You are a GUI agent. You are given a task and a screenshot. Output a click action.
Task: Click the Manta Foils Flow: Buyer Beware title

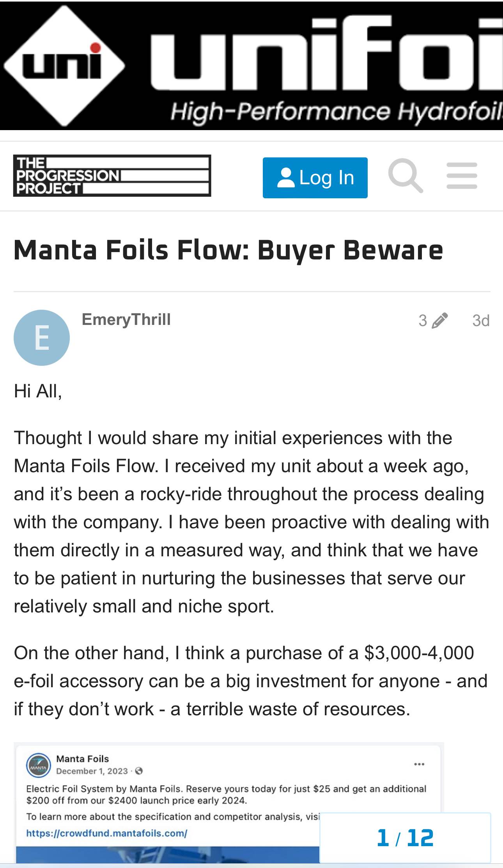(x=228, y=250)
